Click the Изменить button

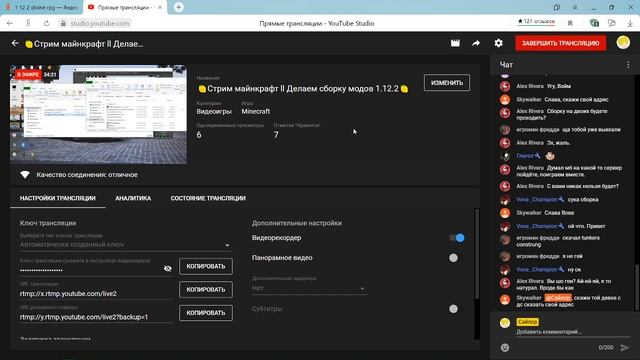pyautogui.click(x=447, y=83)
